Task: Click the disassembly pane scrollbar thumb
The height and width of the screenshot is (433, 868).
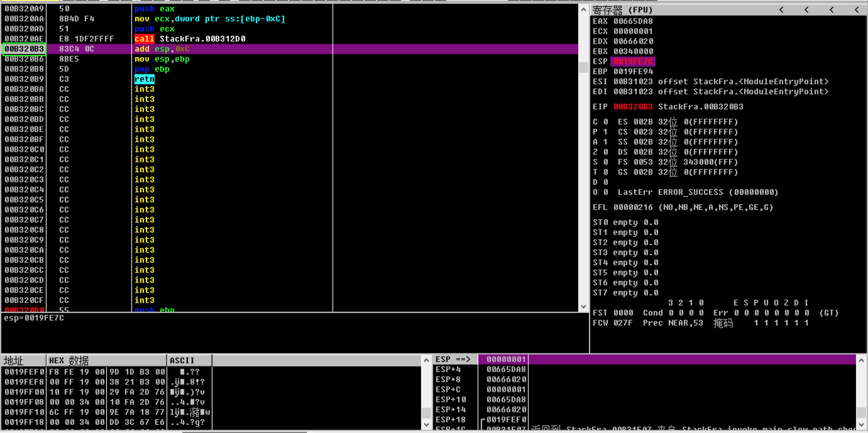Action: tap(584, 67)
